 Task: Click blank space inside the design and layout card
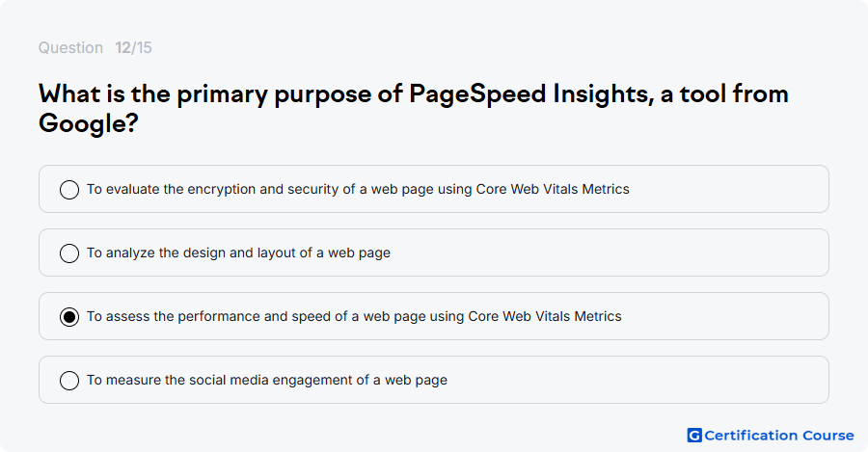[x=609, y=253]
